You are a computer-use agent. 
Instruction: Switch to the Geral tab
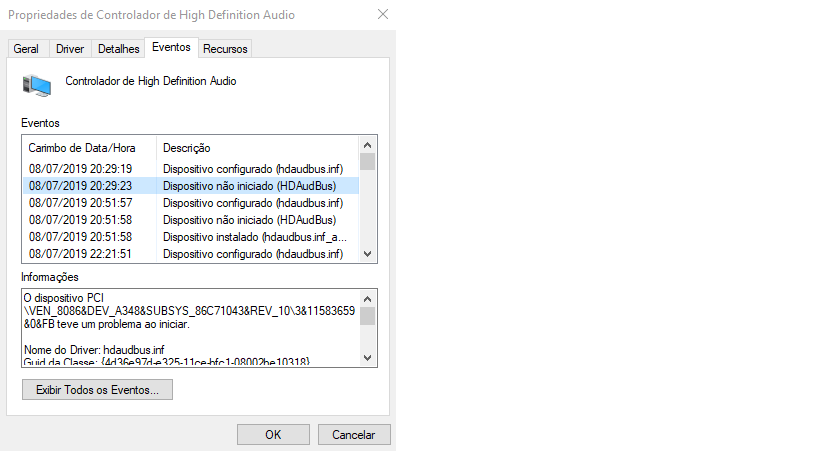pos(26,49)
